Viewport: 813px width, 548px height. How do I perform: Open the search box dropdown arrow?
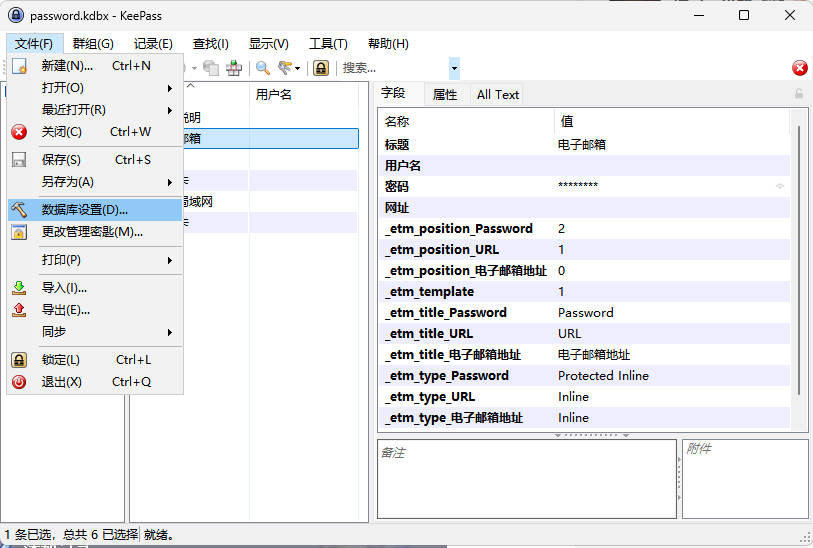pos(455,68)
